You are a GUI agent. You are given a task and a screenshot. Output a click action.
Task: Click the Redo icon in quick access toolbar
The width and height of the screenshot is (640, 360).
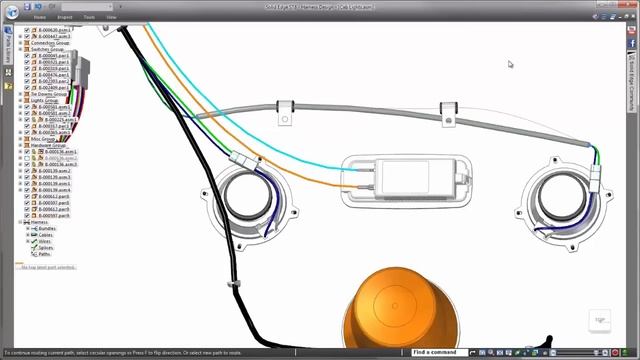point(52,7)
